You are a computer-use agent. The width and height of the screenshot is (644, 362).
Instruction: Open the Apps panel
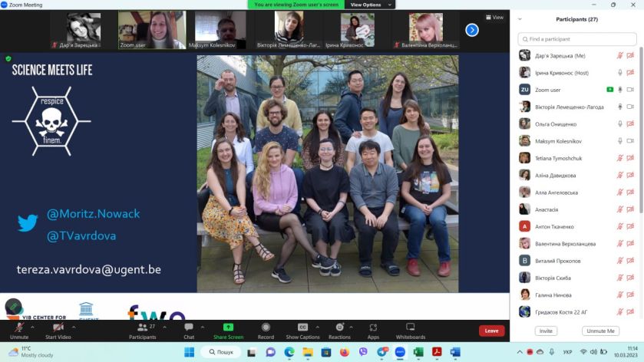(x=373, y=327)
